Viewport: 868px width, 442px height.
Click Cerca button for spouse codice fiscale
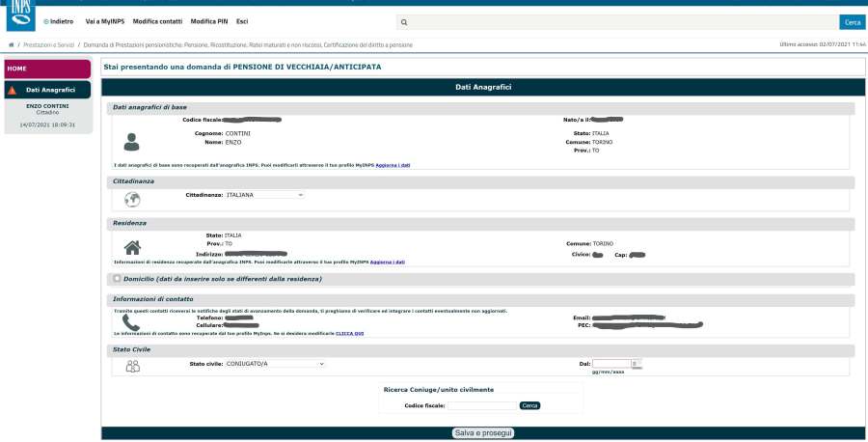(x=529, y=405)
